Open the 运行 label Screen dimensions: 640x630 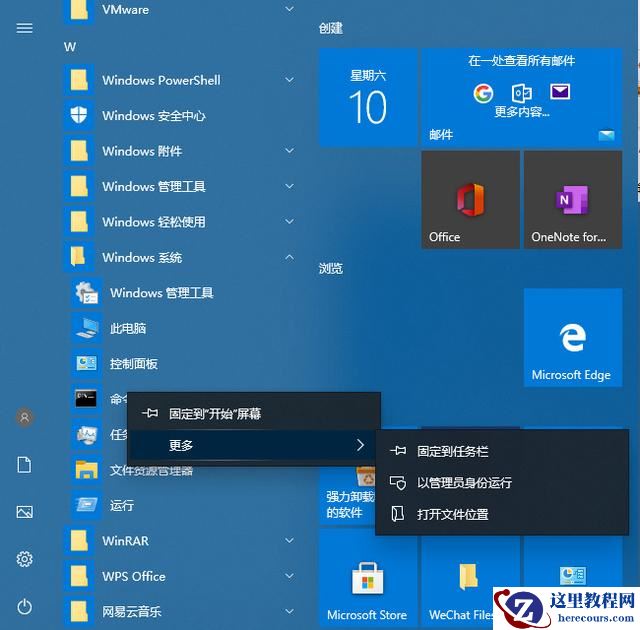(x=122, y=505)
